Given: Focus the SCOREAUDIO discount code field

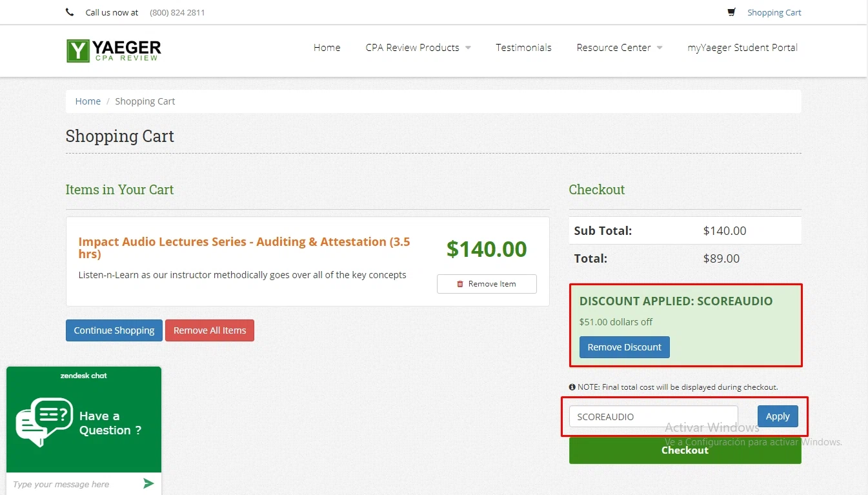Looking at the screenshot, I should (x=653, y=416).
